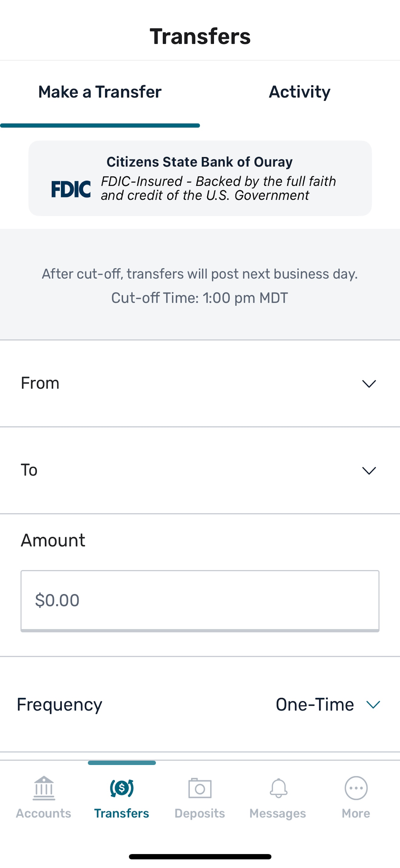The height and width of the screenshot is (868, 400).
Task: Open the Accounts bank building icon
Action: 44,788
